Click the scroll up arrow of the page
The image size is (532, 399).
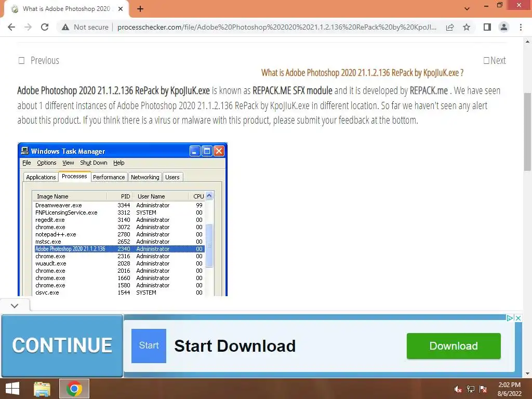click(527, 42)
